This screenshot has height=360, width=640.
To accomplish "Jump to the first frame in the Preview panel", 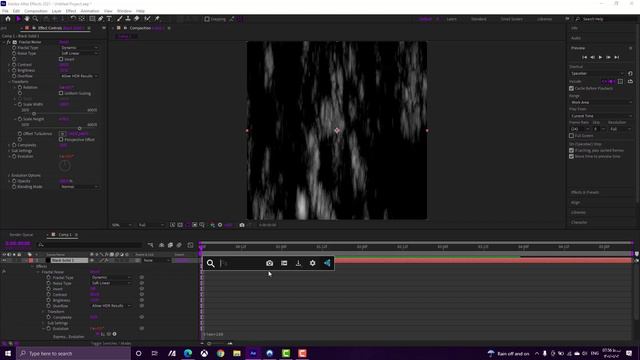I will click(x=584, y=58).
